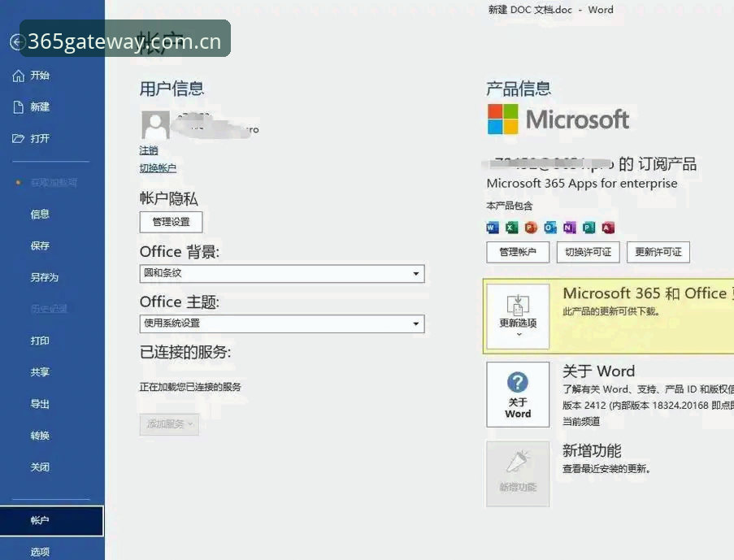The image size is (734, 560).
Task: Click the 此产品的更新可供下载 text
Action: [611, 311]
